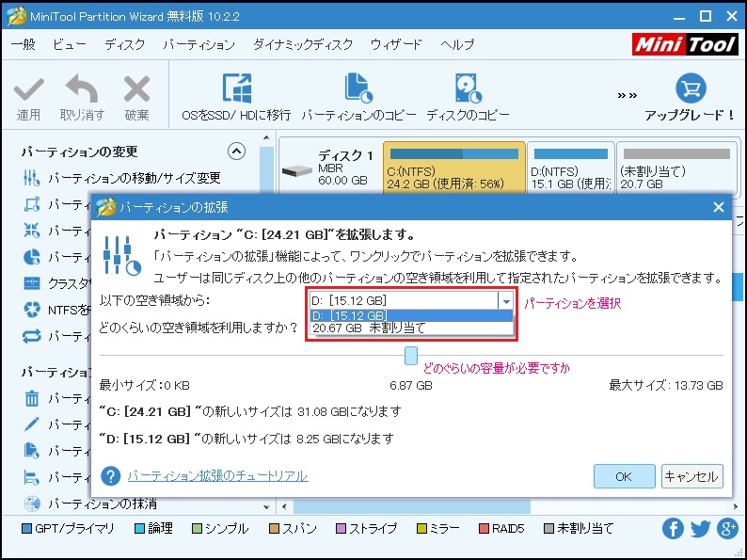Screen dimensions: 747x560
Task: Open the パーティション拡張のチュートリアル link
Action: coord(217,476)
